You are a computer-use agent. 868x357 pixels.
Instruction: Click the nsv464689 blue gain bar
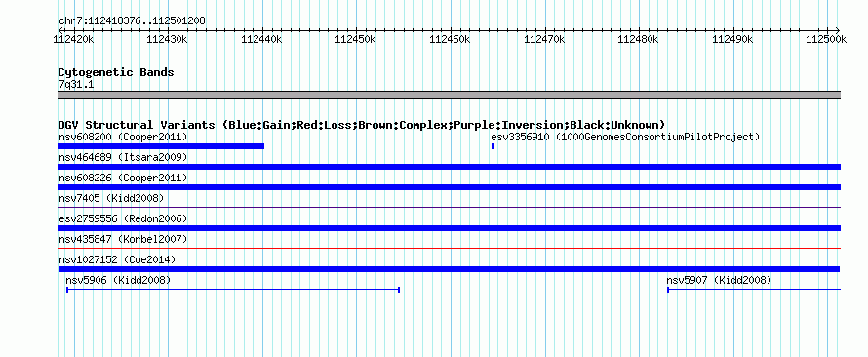point(449,167)
